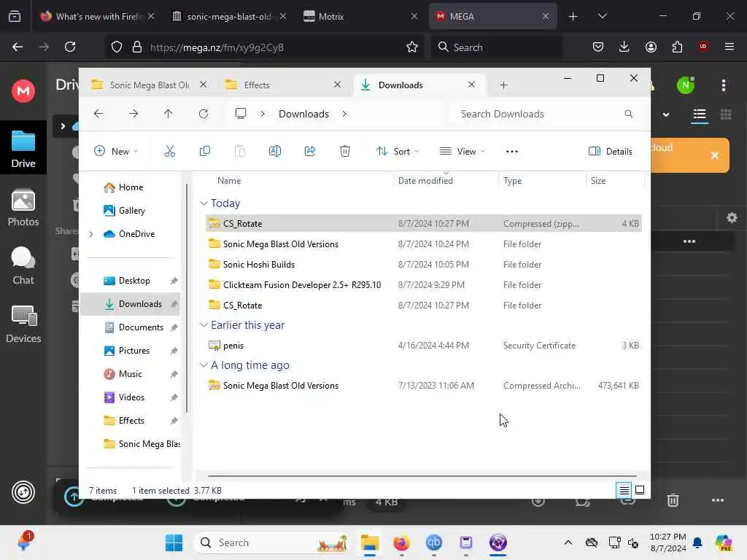Image resolution: width=747 pixels, height=560 pixels.
Task: Refresh the Downloads folder view
Action: (x=204, y=114)
